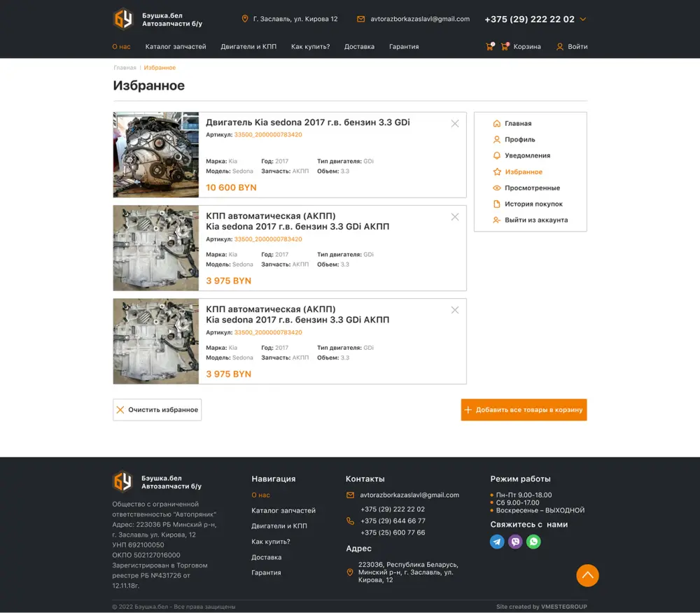The height and width of the screenshot is (613, 700).
Task: Open Двигатели и КПП in the header menu
Action: [248, 46]
